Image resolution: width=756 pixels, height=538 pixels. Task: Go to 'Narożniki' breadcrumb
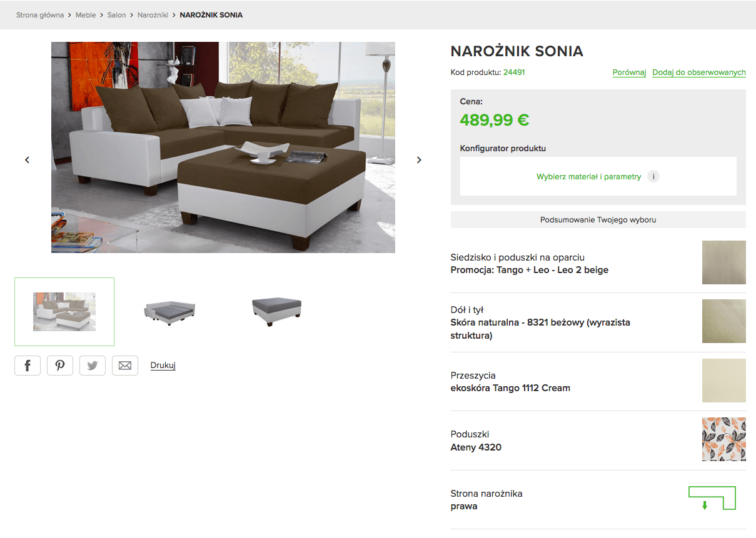153,15
